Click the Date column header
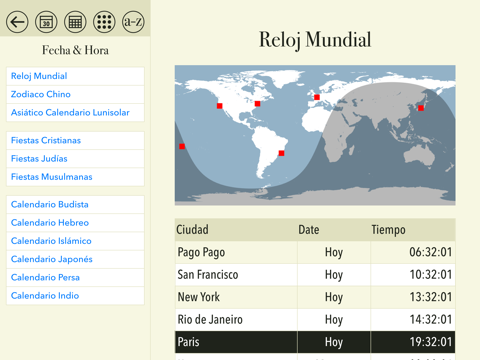Screen dimensions: 480x360 334,230
